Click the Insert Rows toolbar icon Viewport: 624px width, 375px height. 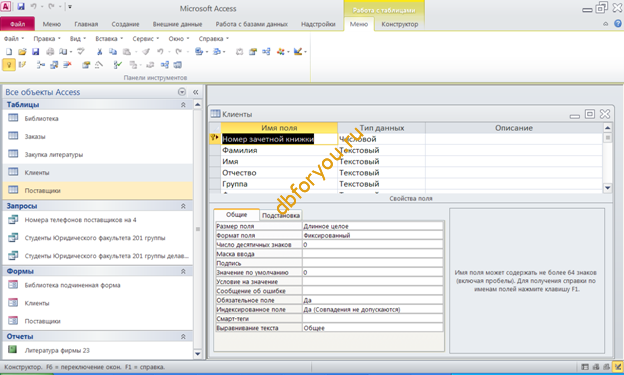[x=41, y=65]
